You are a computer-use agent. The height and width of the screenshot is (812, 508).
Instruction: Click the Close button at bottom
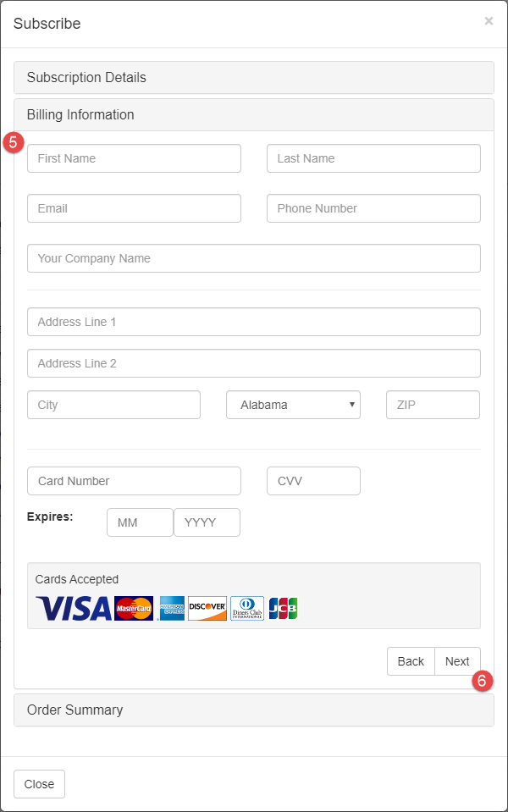click(x=39, y=784)
